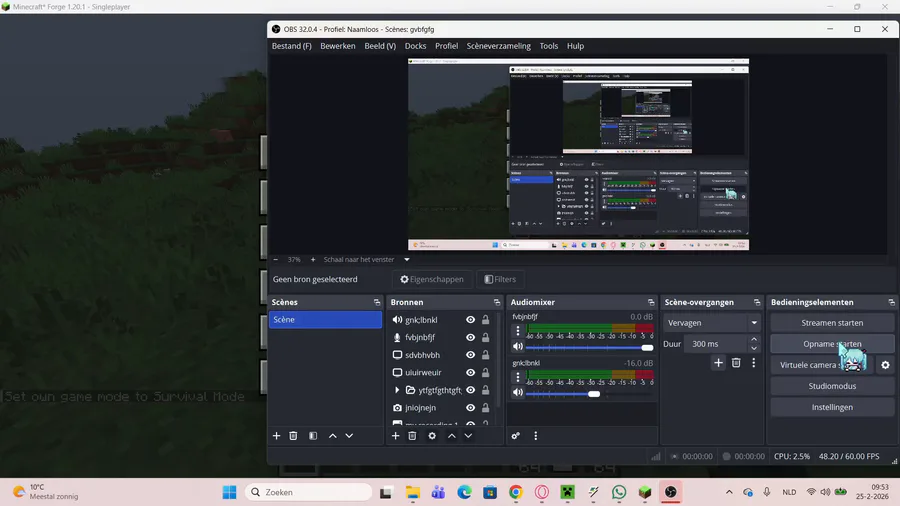The height and width of the screenshot is (506, 900).
Task: Click the Filters button
Action: (x=500, y=279)
